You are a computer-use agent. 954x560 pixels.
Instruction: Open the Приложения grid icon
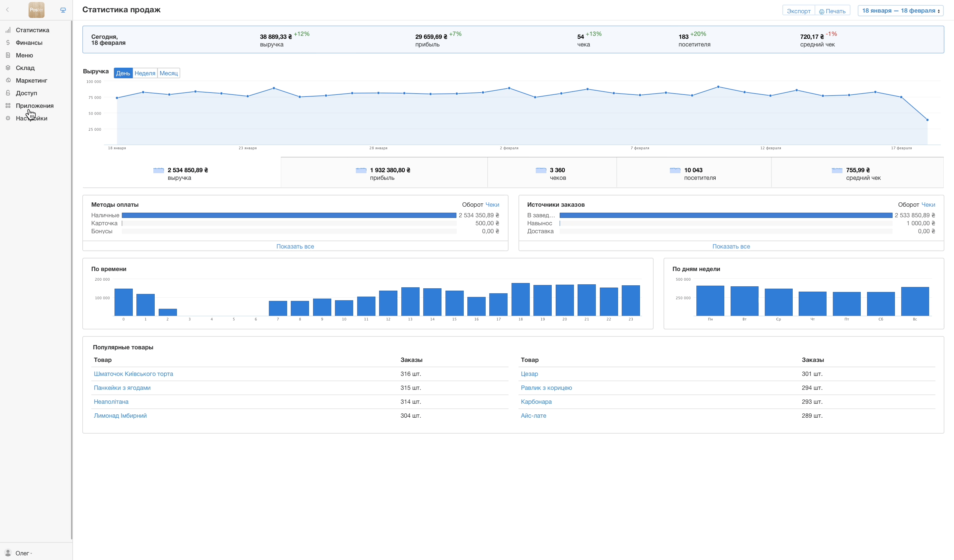coord(8,105)
